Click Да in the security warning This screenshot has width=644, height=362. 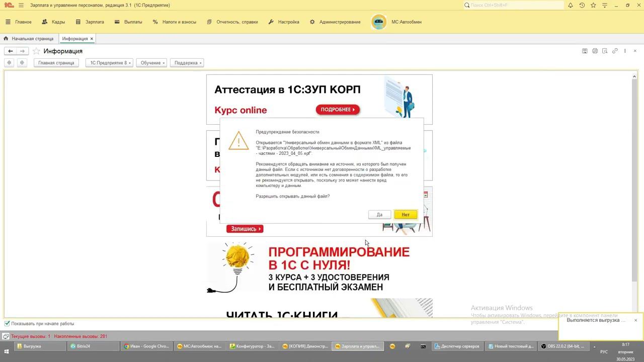(379, 215)
